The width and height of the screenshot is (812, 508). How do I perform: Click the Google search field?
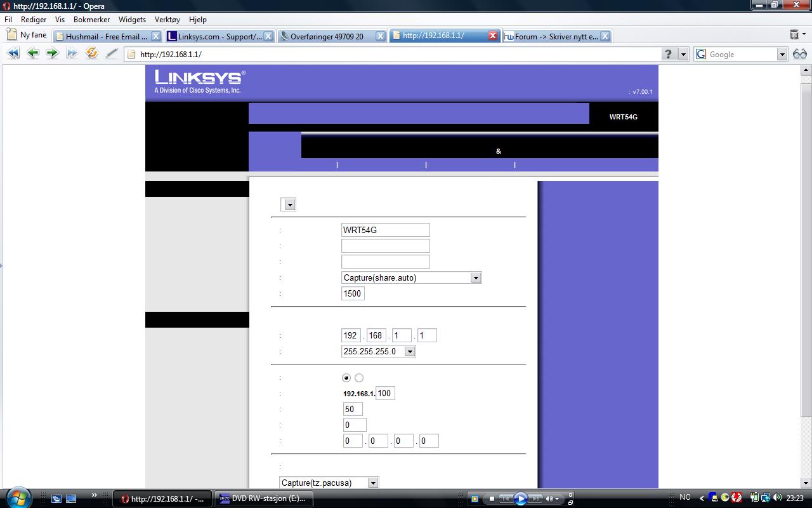coord(740,55)
